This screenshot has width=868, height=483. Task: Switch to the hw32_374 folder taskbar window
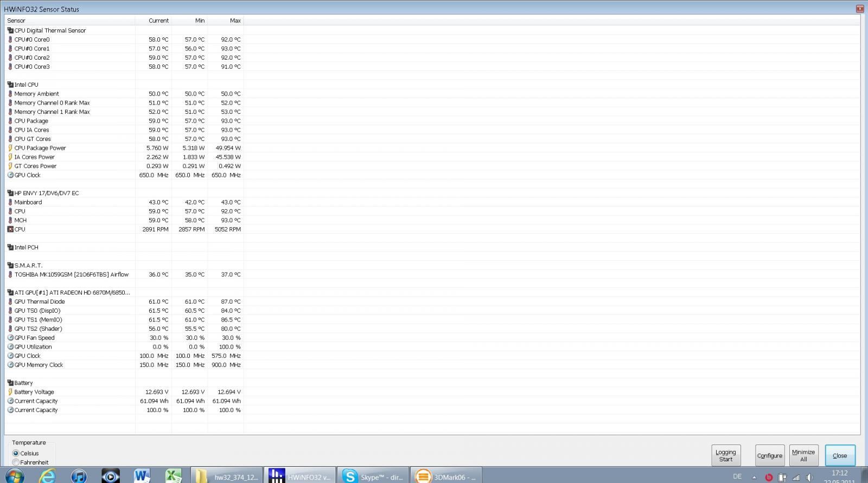227,475
